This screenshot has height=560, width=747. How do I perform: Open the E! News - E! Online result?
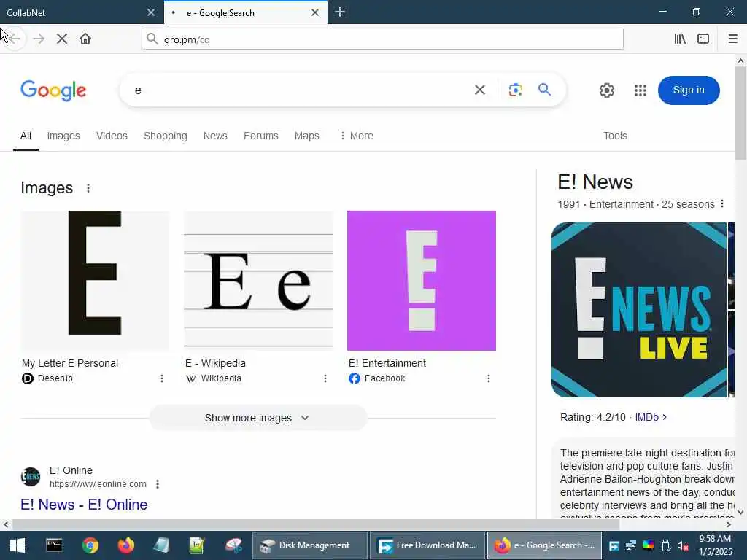coord(84,505)
